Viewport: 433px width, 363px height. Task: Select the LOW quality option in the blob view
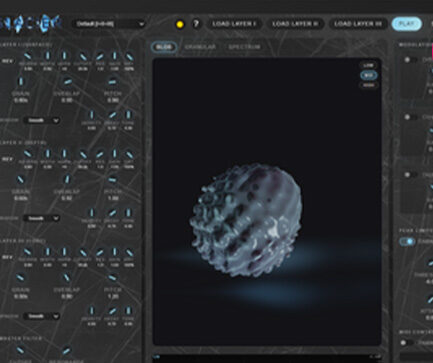368,65
